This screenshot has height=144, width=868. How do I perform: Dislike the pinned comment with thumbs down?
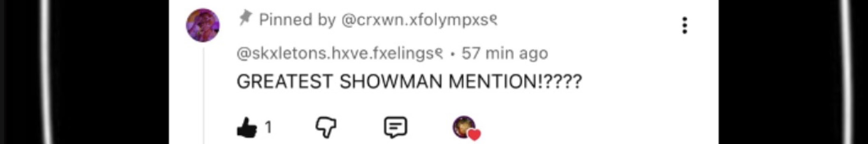326,127
